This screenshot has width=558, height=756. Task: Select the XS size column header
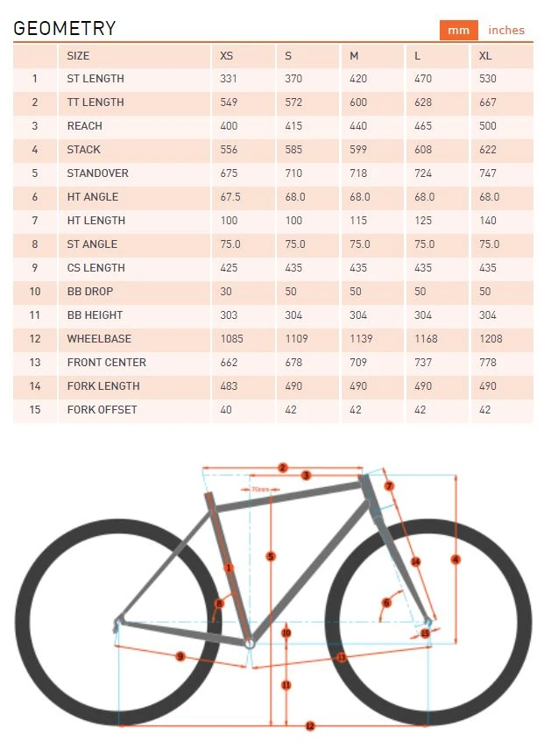tap(227, 55)
